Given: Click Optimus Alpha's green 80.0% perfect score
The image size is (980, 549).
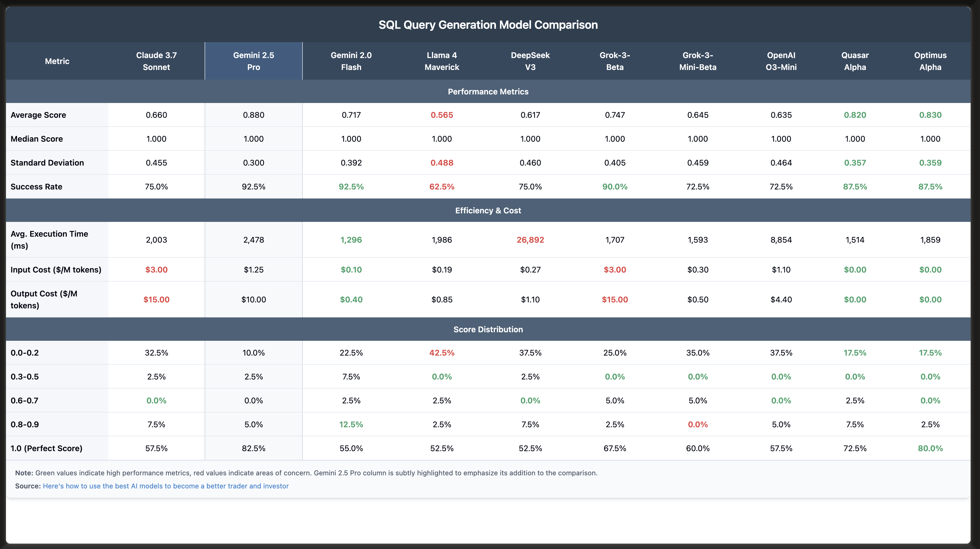Looking at the screenshot, I should point(930,448).
